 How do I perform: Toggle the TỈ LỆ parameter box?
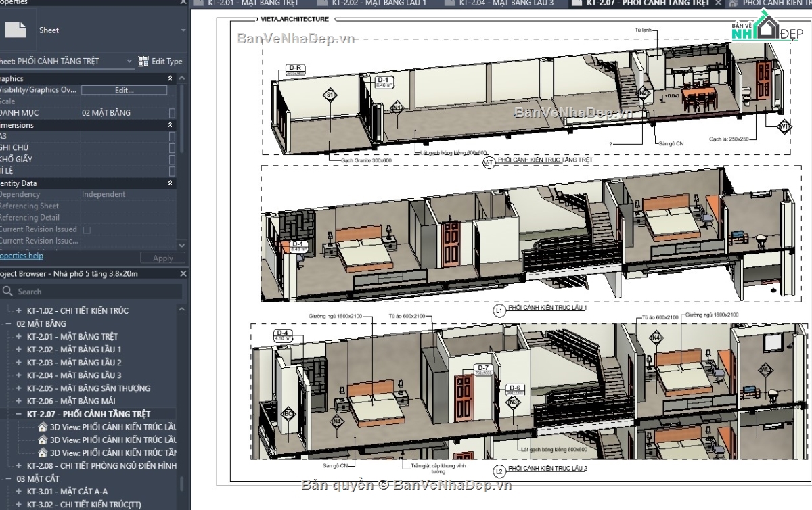point(172,170)
